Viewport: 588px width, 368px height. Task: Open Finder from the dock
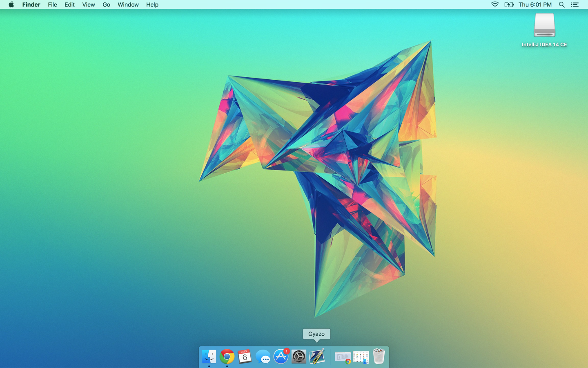coord(209,357)
